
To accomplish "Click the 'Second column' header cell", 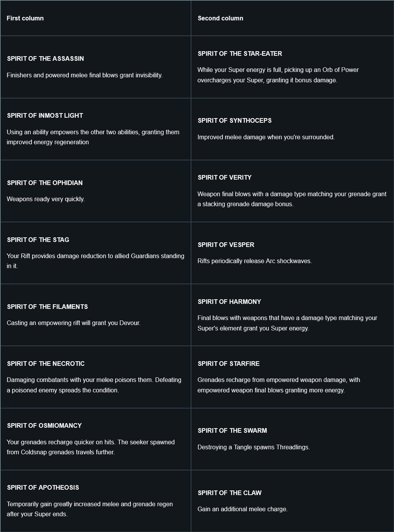I will pyautogui.click(x=292, y=18).
